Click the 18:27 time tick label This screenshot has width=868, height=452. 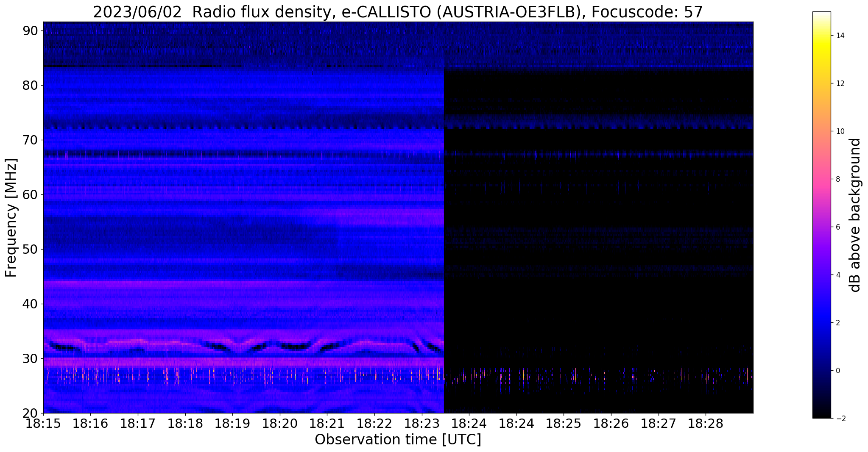pos(659,424)
